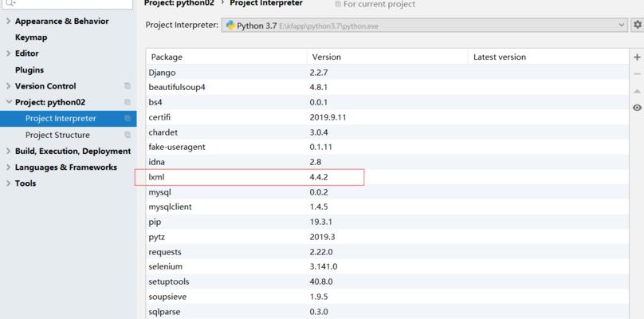This screenshot has width=644, height=319.
Task: Select the idna package row
Action: pyautogui.click(x=387, y=163)
